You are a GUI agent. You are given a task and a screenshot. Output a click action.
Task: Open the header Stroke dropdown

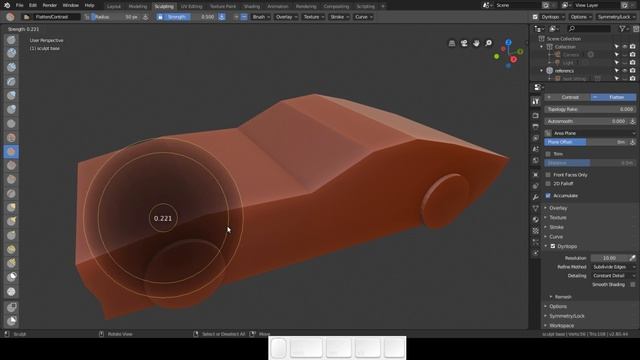click(x=339, y=17)
